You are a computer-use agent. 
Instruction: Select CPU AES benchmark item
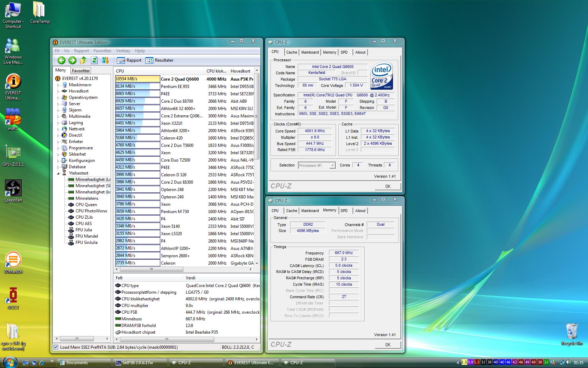84,224
